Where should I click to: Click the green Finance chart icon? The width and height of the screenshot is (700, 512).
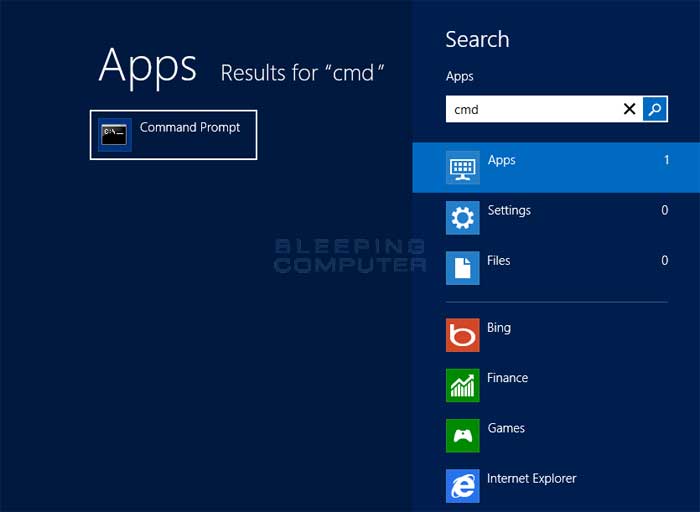(462, 385)
